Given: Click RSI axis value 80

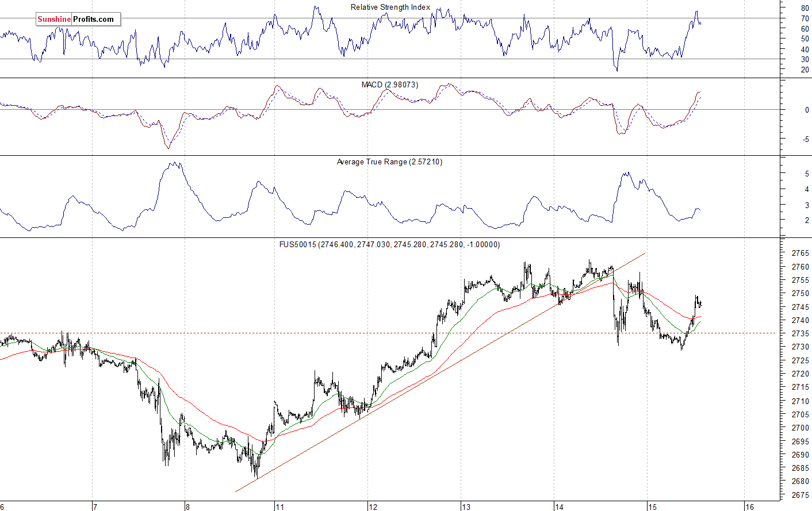Looking at the screenshot, I should coord(805,8).
